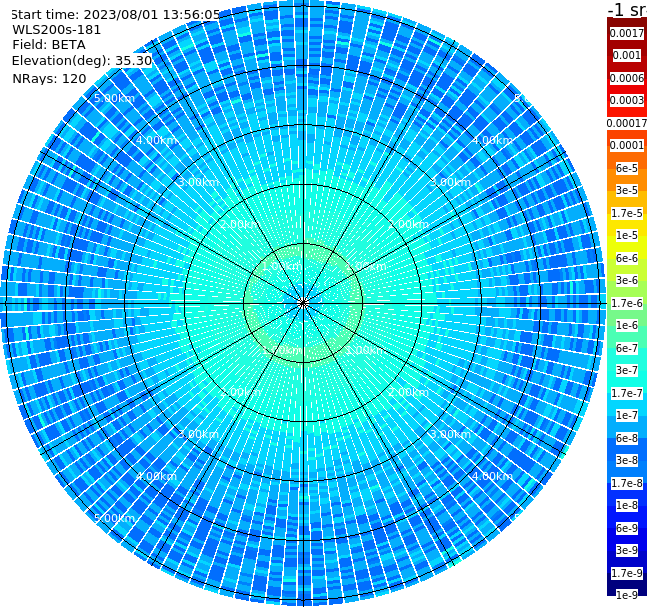Click the center origin of the polar plot
The height and width of the screenshot is (607, 647).
[x=303, y=303]
